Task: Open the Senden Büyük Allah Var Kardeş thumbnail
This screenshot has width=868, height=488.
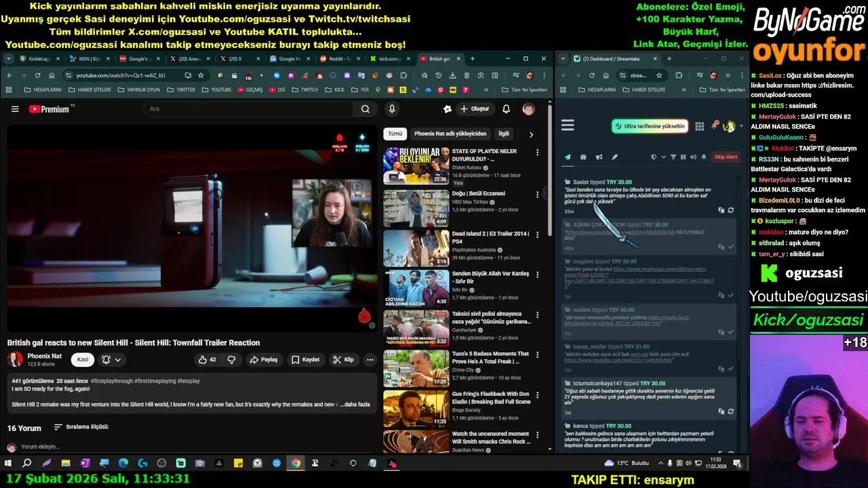Action: pyautogui.click(x=416, y=288)
